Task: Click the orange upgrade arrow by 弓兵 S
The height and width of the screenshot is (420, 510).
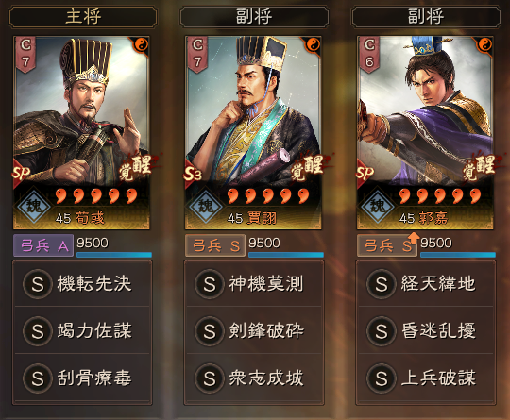Action: [x=413, y=238]
